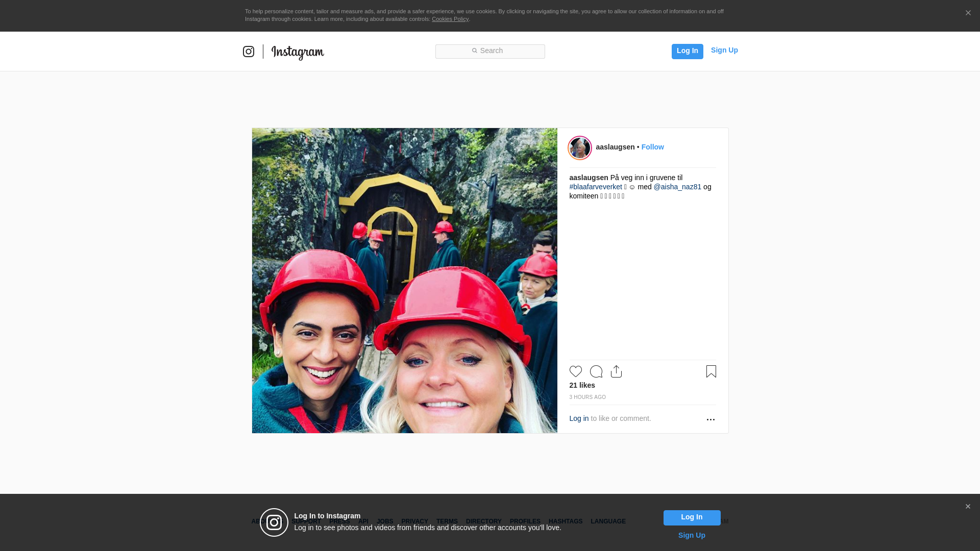The height and width of the screenshot is (551, 980).
Task: Click the header Log In button
Action: click(687, 51)
